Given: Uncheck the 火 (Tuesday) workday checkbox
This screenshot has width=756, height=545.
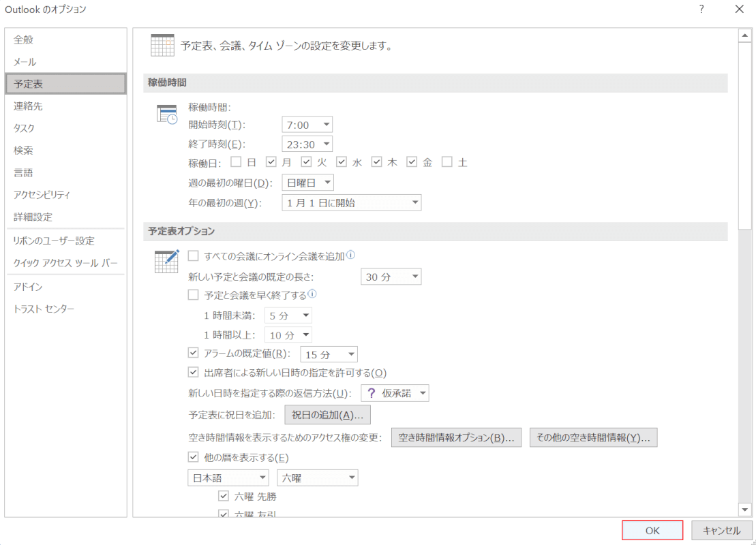Looking at the screenshot, I should (306, 162).
